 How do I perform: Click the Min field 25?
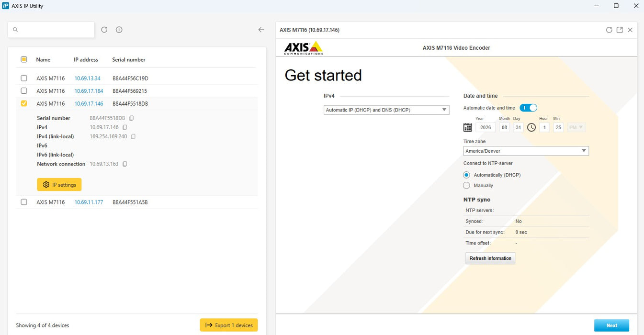pos(558,127)
